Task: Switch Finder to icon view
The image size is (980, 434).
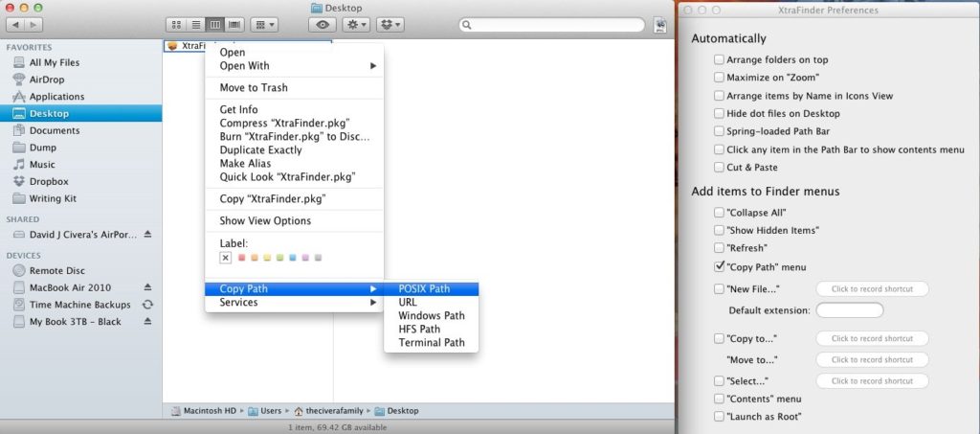Action: pyautogui.click(x=176, y=25)
